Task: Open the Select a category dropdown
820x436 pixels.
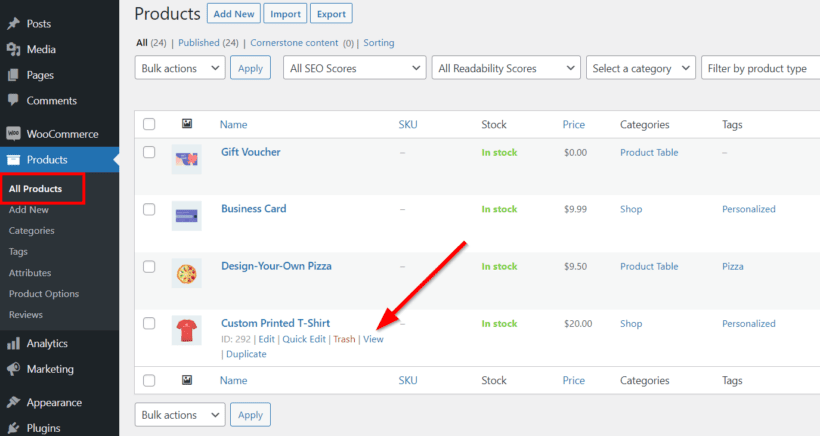Action: click(641, 68)
